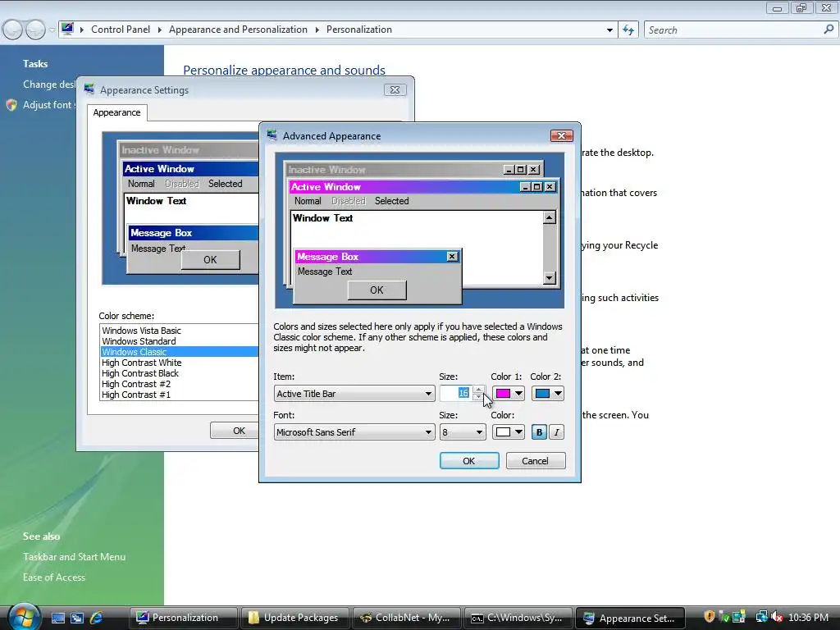Open the Color 2 blue picker
Screen dimensions: 840x630
[x=547, y=394]
